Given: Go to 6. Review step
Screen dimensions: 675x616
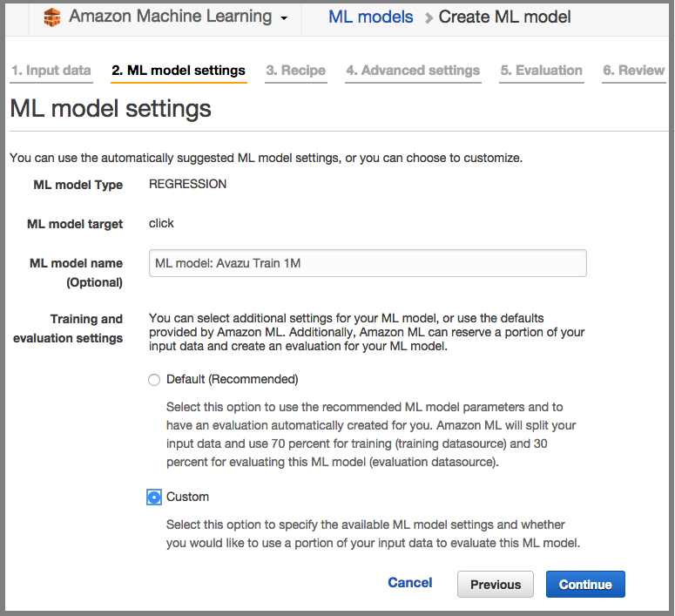Looking at the screenshot, I should click(634, 71).
